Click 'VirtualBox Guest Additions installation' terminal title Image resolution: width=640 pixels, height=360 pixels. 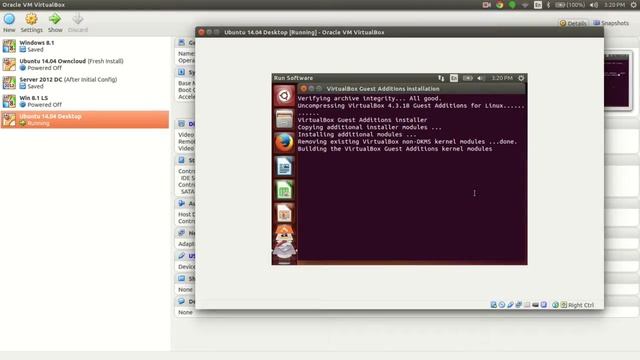383,89
